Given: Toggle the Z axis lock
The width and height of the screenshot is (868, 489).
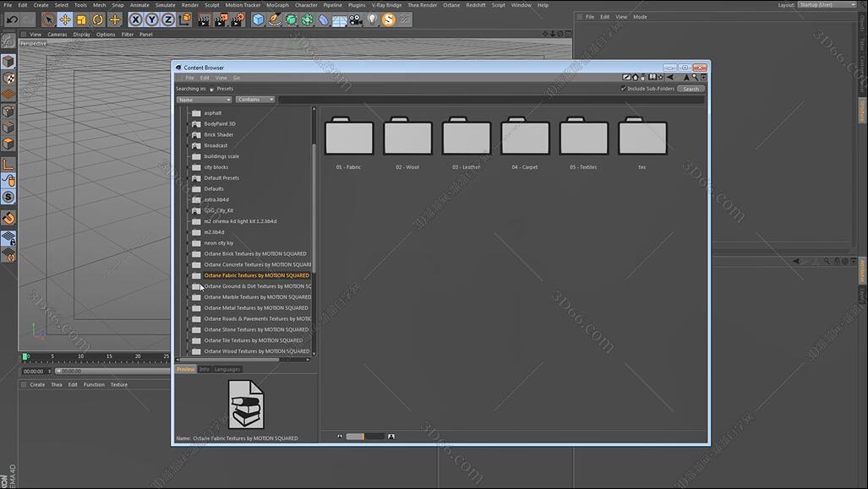Looking at the screenshot, I should point(167,20).
